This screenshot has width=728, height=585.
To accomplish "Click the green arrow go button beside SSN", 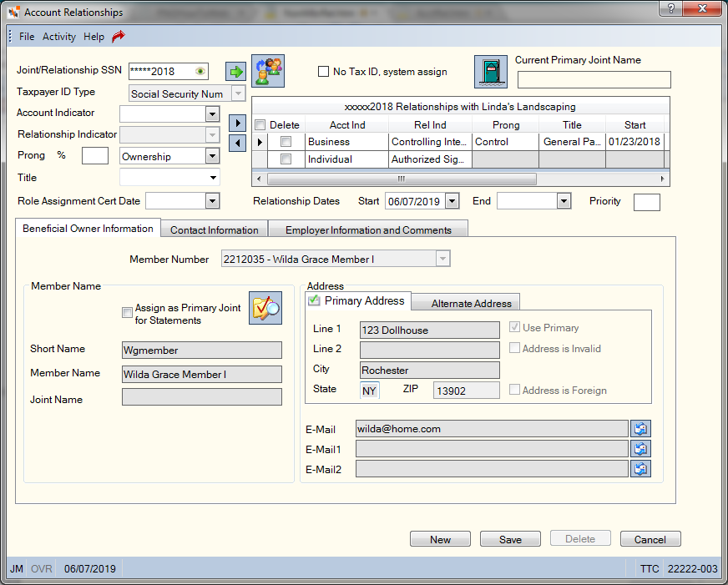I will click(236, 72).
